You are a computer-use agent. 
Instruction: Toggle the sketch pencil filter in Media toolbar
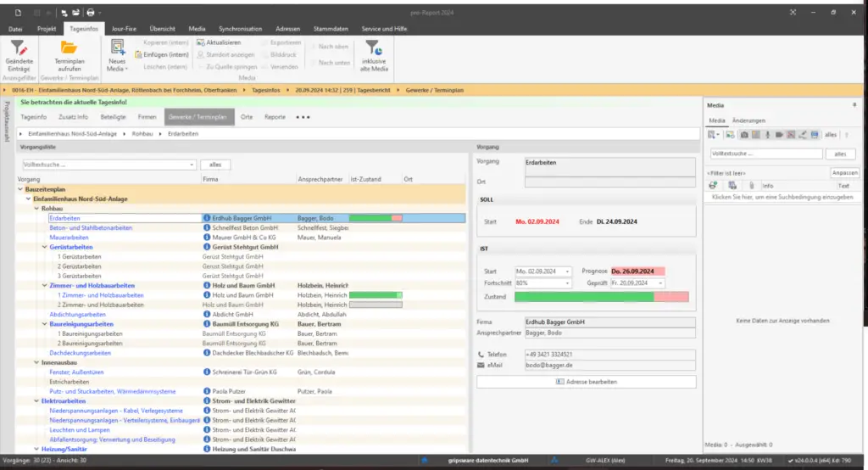pyautogui.click(x=803, y=135)
